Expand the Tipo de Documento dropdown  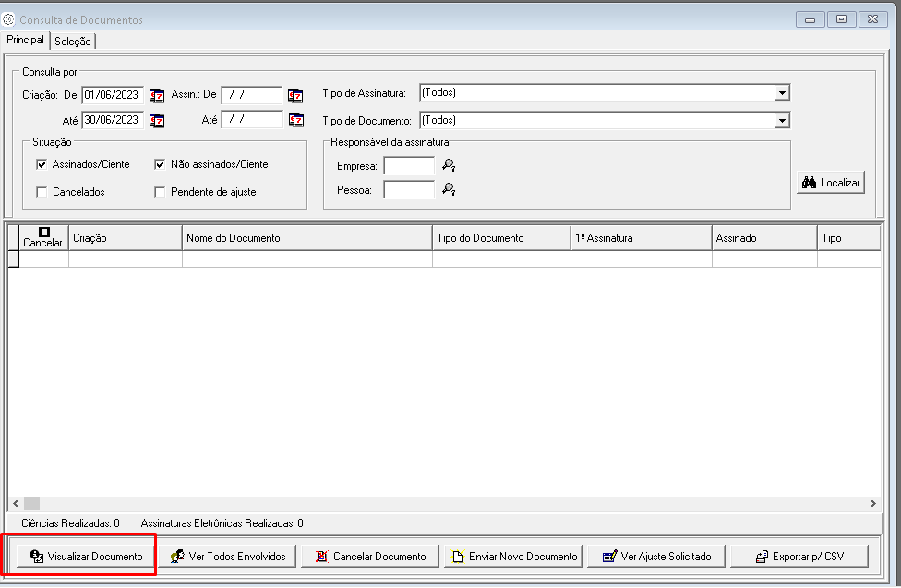pyautogui.click(x=782, y=120)
